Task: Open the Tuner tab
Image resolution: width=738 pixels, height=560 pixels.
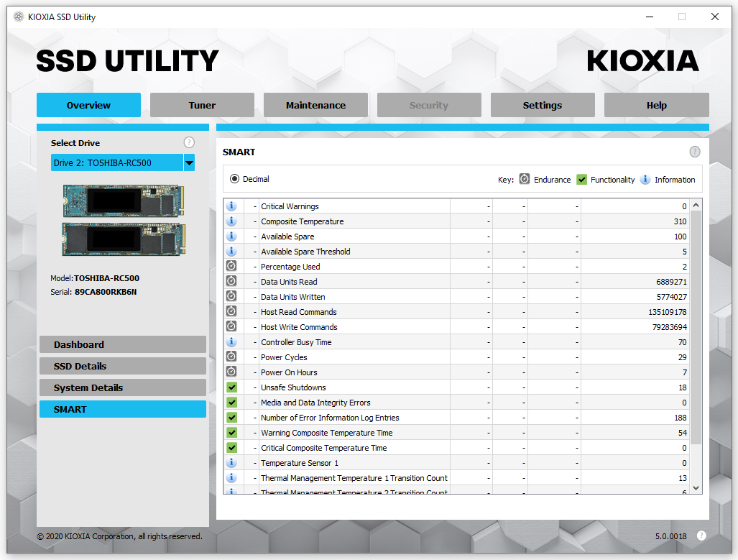Action: pyautogui.click(x=203, y=105)
